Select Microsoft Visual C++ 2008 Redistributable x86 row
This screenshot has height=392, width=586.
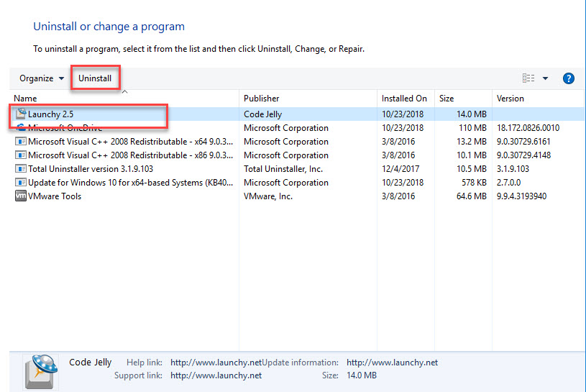coord(297,155)
